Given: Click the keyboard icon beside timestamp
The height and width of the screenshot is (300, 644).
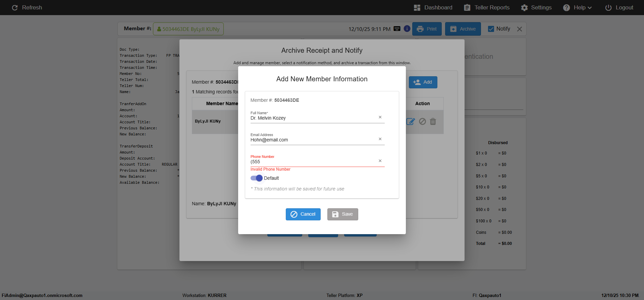Looking at the screenshot, I should pos(397,29).
